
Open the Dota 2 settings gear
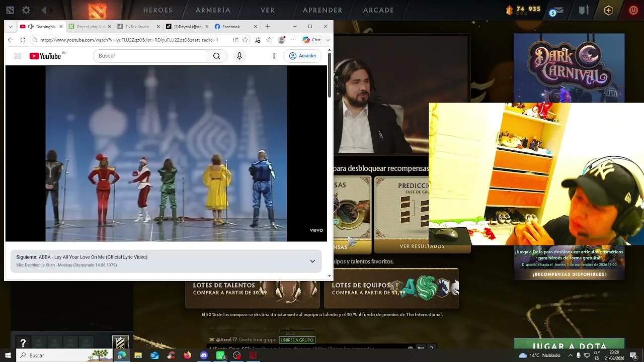point(26,10)
